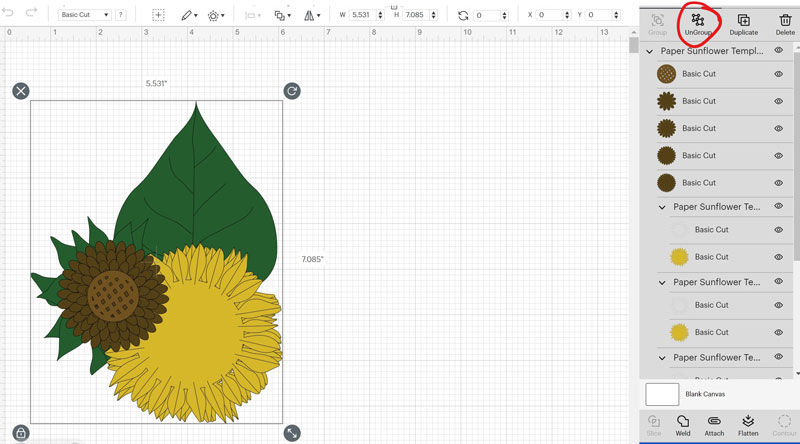Click the Blank Canvas color swatch
800x444 pixels.
tap(662, 394)
